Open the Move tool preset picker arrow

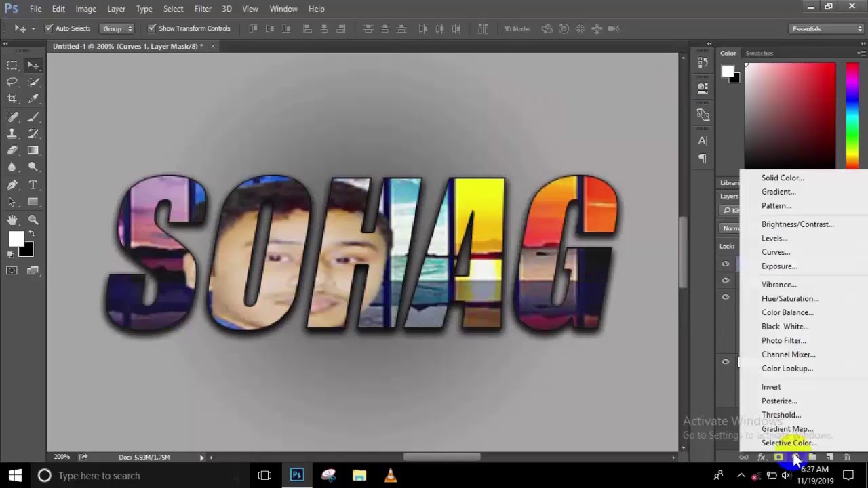pos(33,28)
